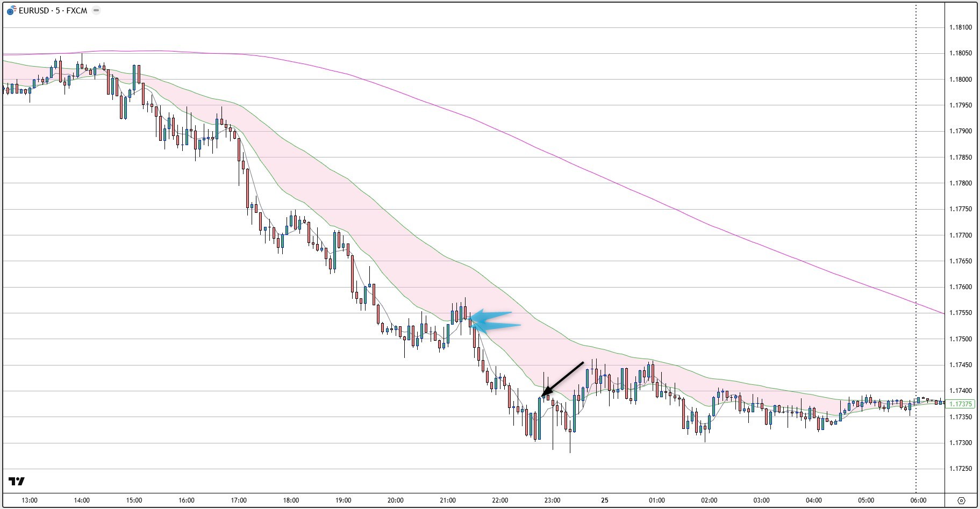
Task: Click the 1.17250 price axis label
Action: 961,469
